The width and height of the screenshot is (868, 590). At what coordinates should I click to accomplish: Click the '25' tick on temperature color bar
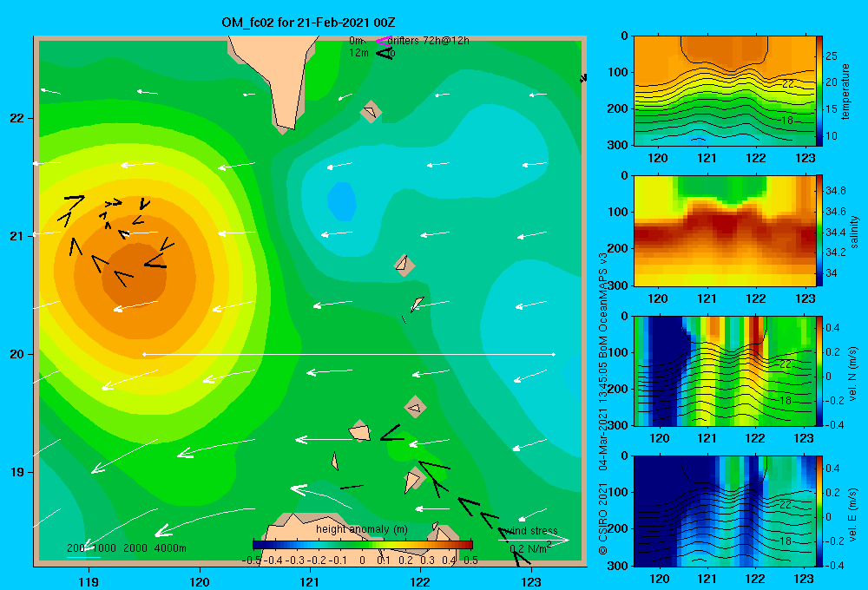point(831,56)
